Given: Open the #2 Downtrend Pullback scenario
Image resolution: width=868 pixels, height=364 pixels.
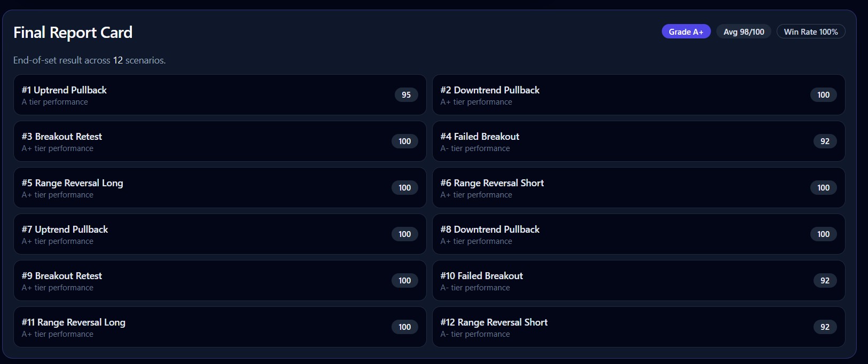Looking at the screenshot, I should point(638,95).
